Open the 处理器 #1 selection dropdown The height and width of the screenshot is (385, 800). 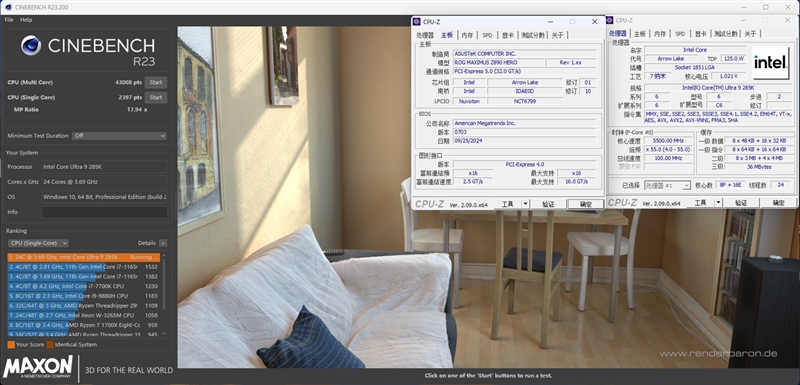[x=667, y=185]
